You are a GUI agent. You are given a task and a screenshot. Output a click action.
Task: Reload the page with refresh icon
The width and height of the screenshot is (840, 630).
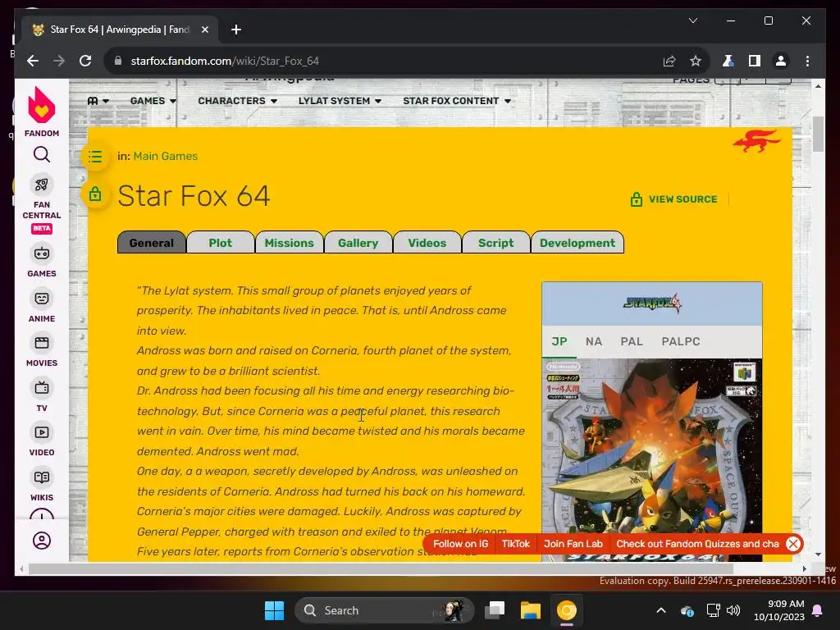pos(85,61)
